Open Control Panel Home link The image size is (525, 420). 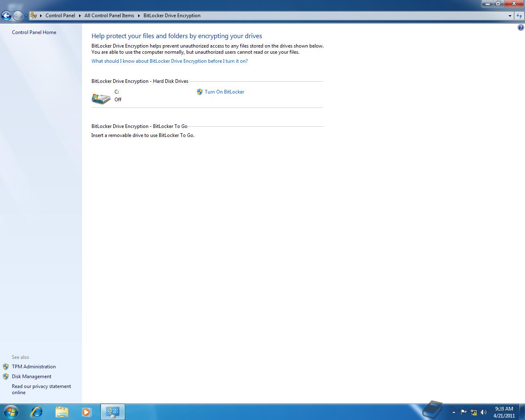[x=34, y=32]
